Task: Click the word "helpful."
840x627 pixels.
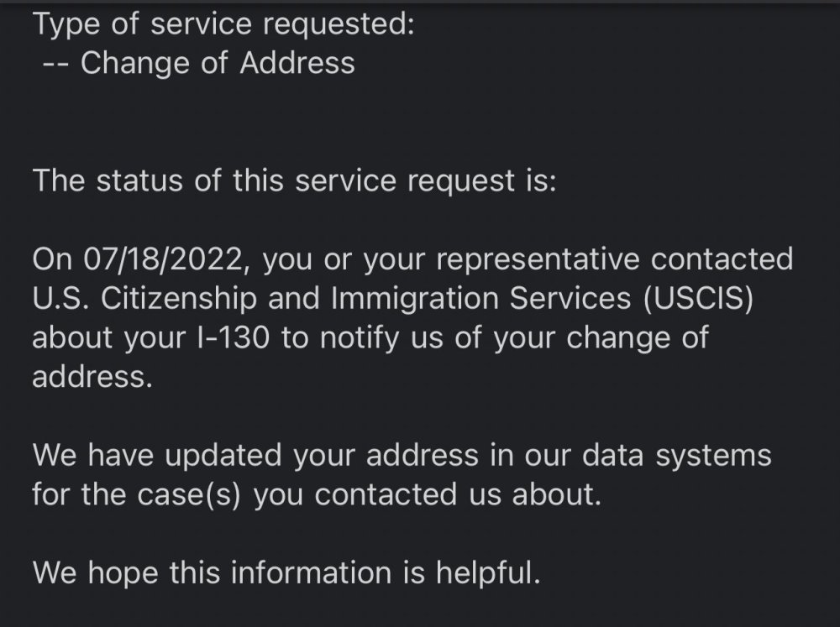Action: pos(487,573)
